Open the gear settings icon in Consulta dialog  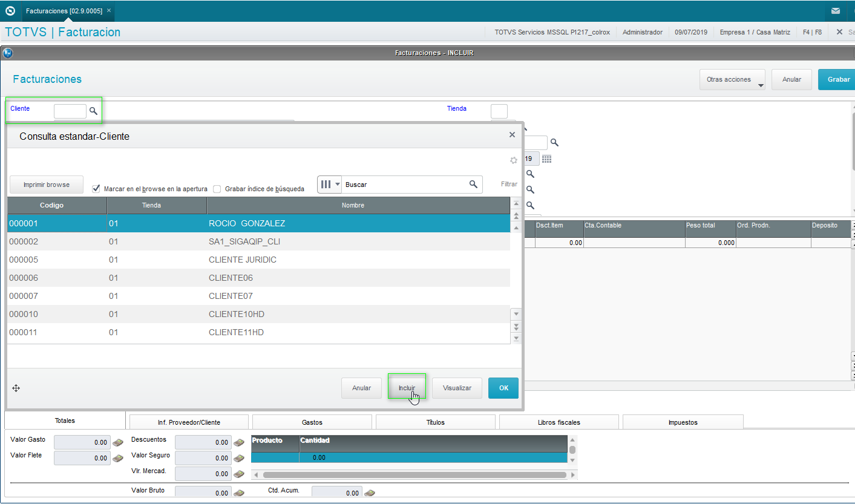pos(514,160)
